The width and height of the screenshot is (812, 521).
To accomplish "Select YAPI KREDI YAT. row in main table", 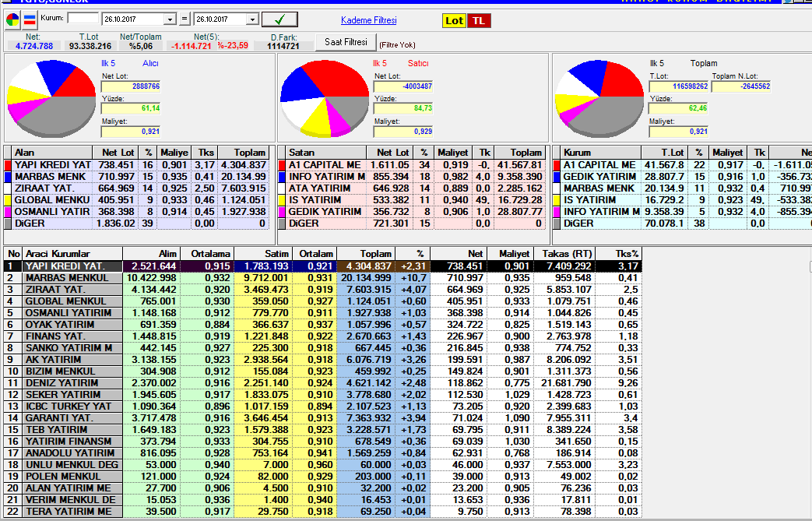I will click(x=322, y=266).
